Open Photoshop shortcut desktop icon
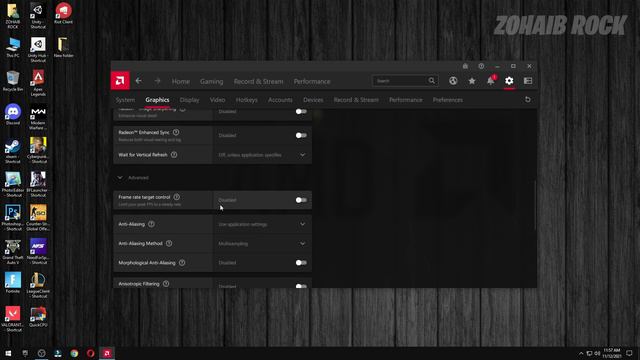 pos(13,219)
